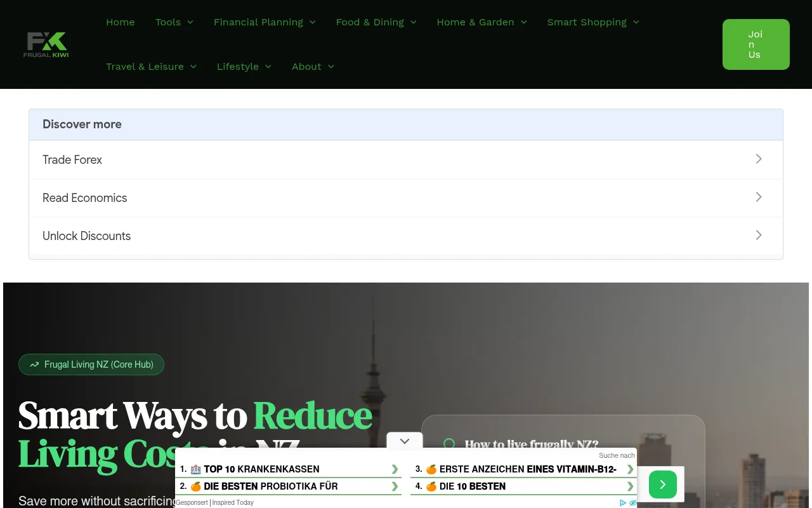Image resolution: width=812 pixels, height=508 pixels.
Task: Click the green next arrow button in ad
Action: click(x=663, y=485)
